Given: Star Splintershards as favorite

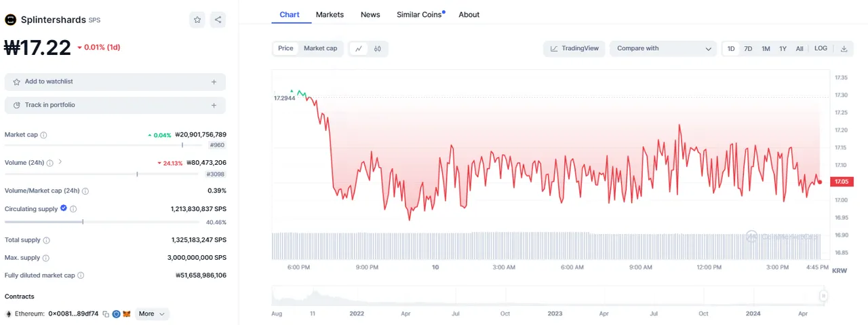Looking at the screenshot, I should click(x=197, y=20).
